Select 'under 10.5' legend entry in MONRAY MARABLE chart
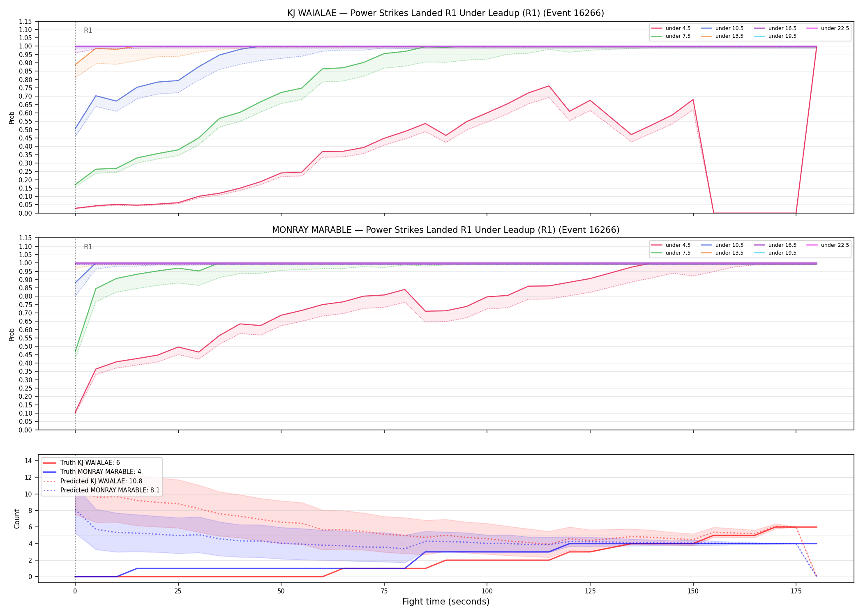The height and width of the screenshot is (616, 863). [722, 245]
